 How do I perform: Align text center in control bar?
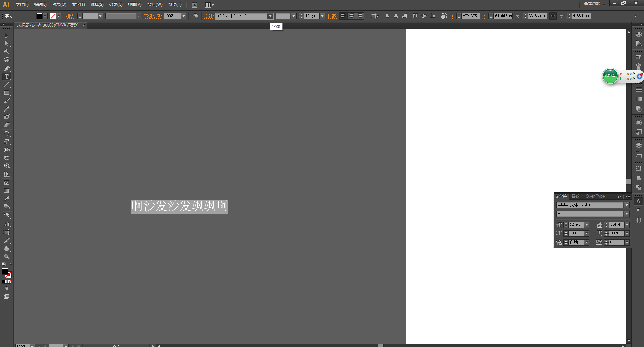coord(351,16)
